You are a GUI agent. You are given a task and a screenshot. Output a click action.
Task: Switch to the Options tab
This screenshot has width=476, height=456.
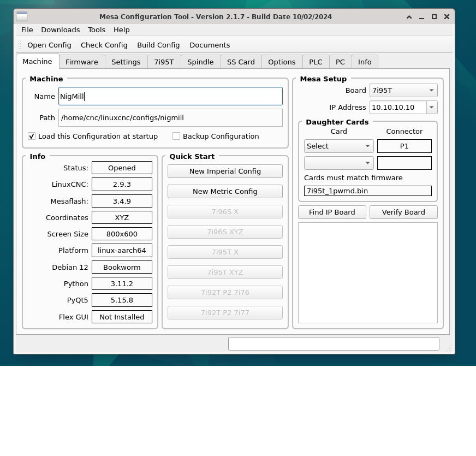[282, 62]
